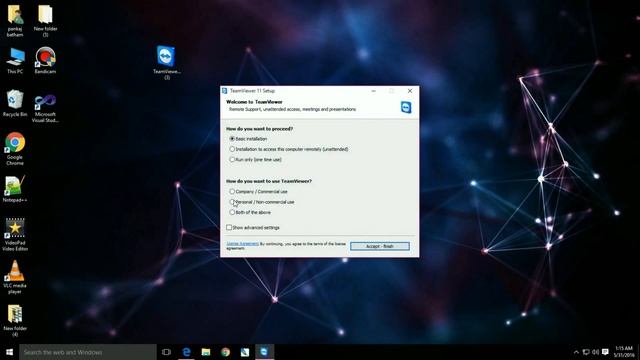Launch Microsoft Edge from taskbar
The width and height of the screenshot is (640, 360).
[x=186, y=352]
